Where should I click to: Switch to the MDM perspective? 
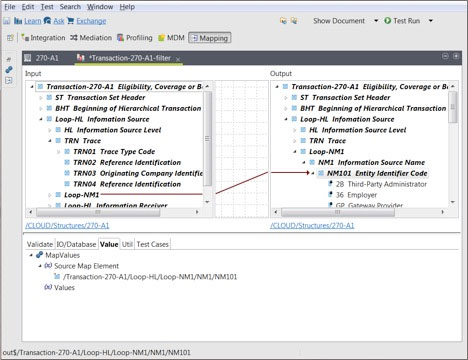click(x=171, y=38)
